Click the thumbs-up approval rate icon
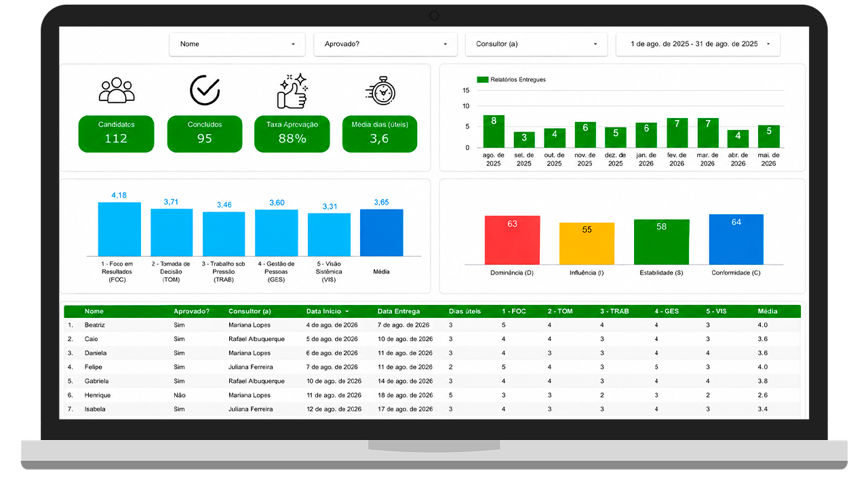The image size is (868, 488). coord(292,91)
